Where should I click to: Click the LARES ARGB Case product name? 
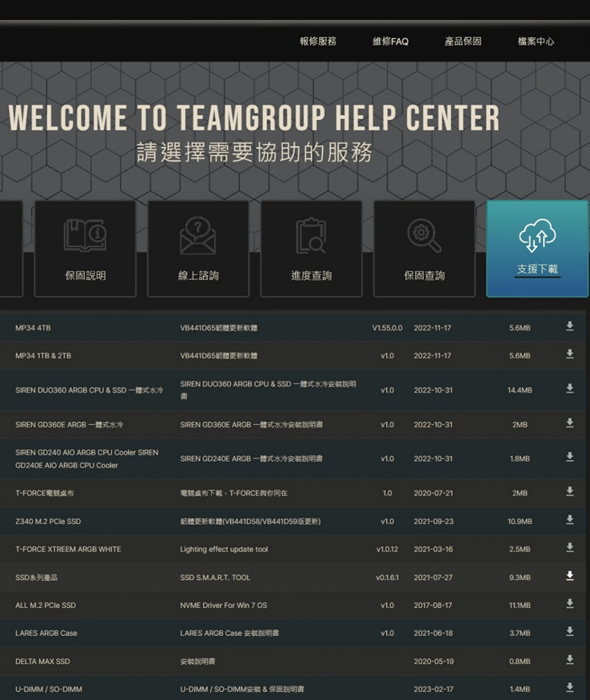tap(46, 633)
